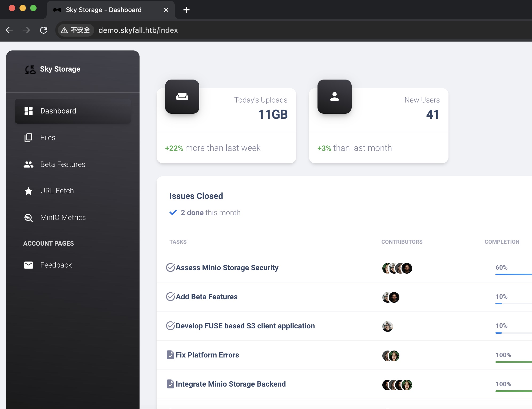Click the MinIO Metrics chart-search icon
The width and height of the screenshot is (532, 409).
click(x=28, y=218)
